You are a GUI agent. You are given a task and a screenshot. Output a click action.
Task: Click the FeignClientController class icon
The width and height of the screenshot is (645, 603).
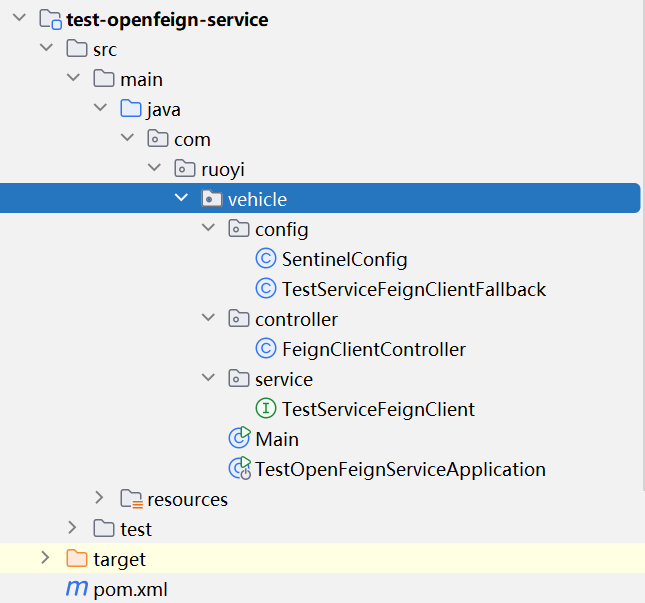coord(266,349)
